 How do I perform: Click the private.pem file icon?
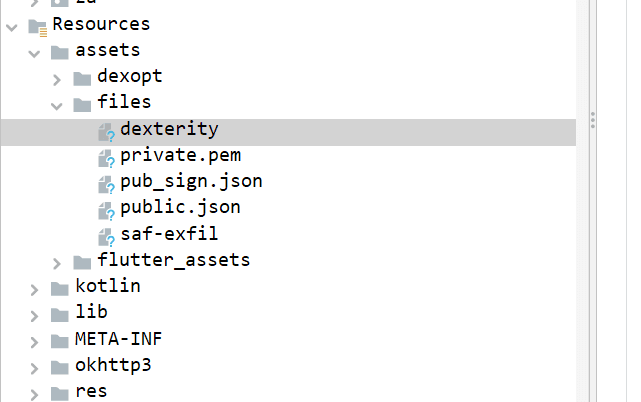[106, 158]
